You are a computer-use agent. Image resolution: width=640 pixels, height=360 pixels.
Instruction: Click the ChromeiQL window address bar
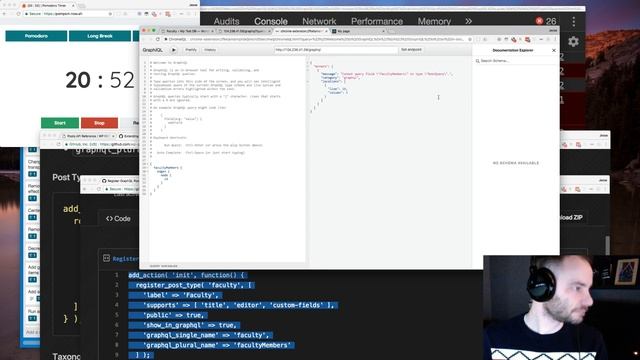(316, 39)
